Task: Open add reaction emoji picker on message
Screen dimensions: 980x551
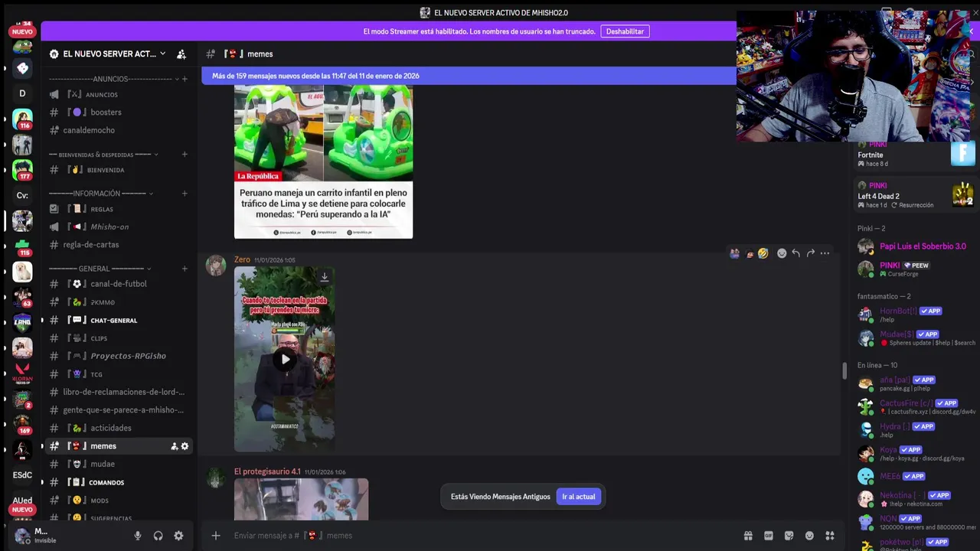Action: (782, 253)
